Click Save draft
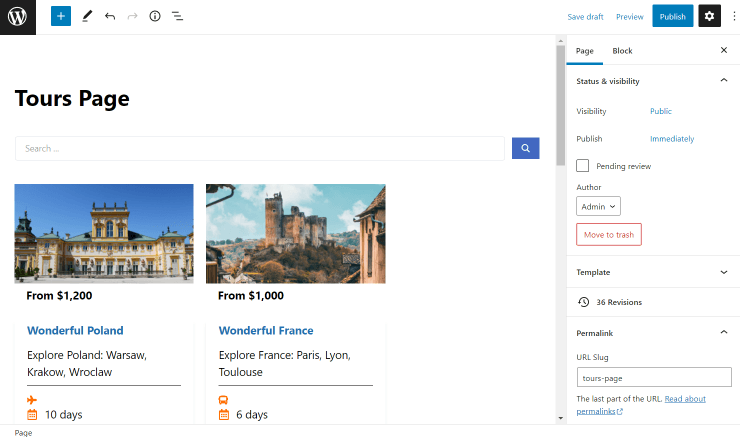The height and width of the screenshot is (437, 740). tap(585, 17)
